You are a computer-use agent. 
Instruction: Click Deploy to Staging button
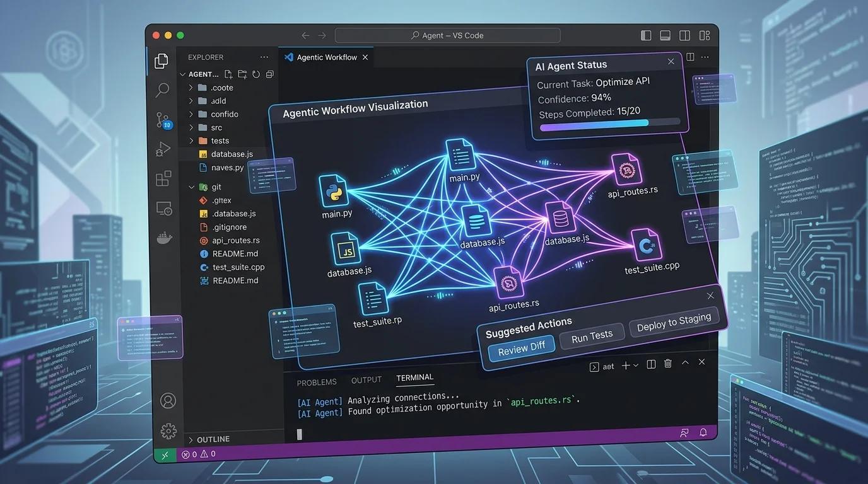[674, 321]
